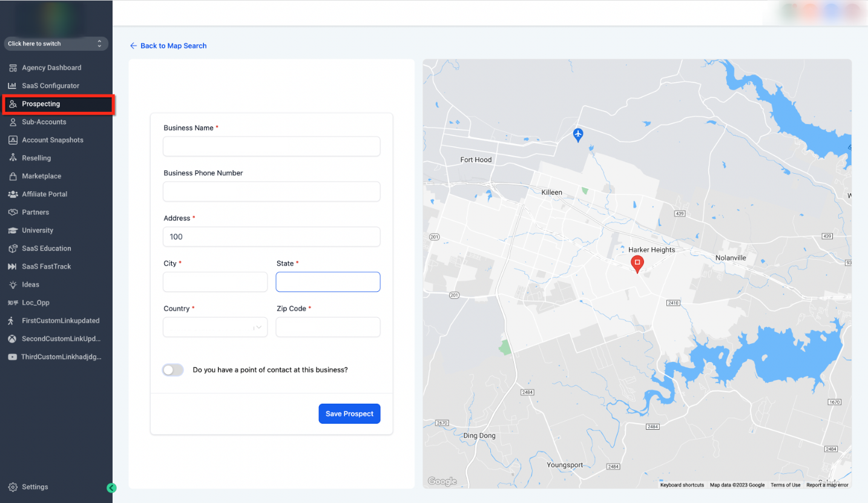Click the FirstCustomLinkupdated walking icon

(x=12, y=321)
